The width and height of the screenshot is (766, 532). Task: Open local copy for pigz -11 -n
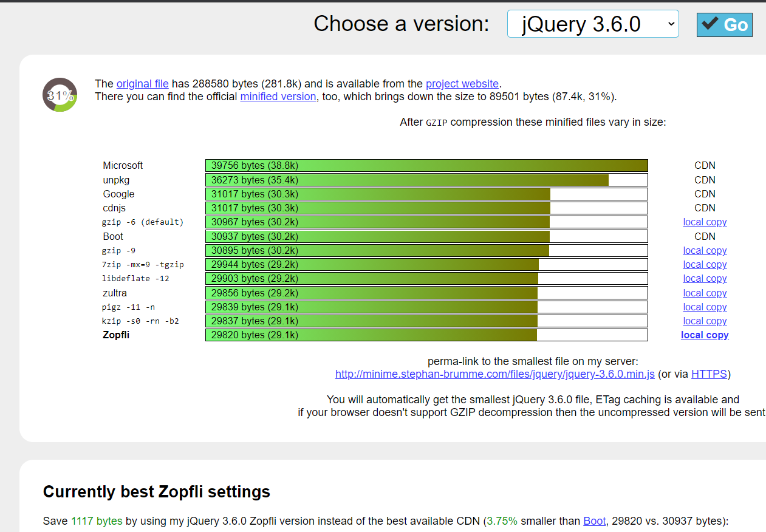pyautogui.click(x=705, y=307)
